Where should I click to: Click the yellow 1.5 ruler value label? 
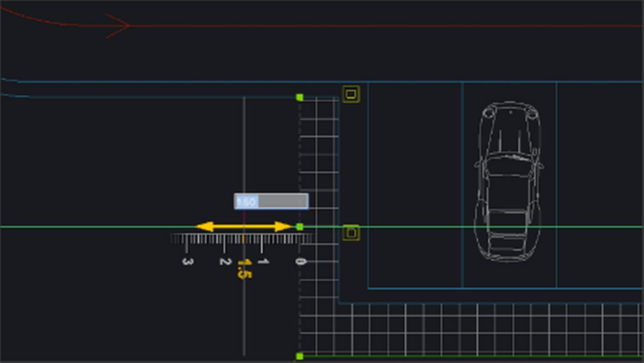244,268
